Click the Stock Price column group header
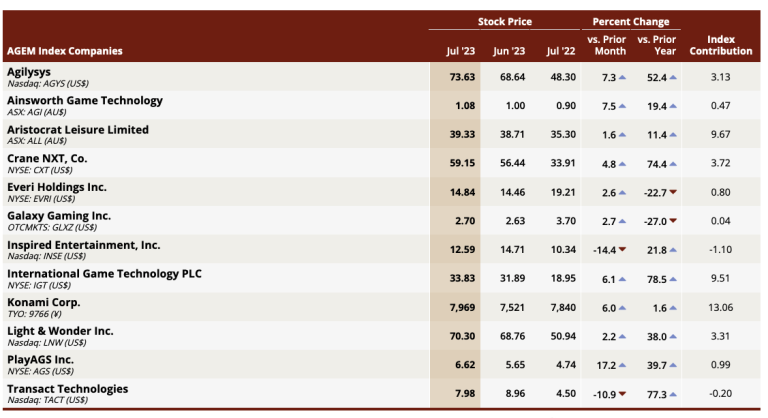 [x=504, y=22]
